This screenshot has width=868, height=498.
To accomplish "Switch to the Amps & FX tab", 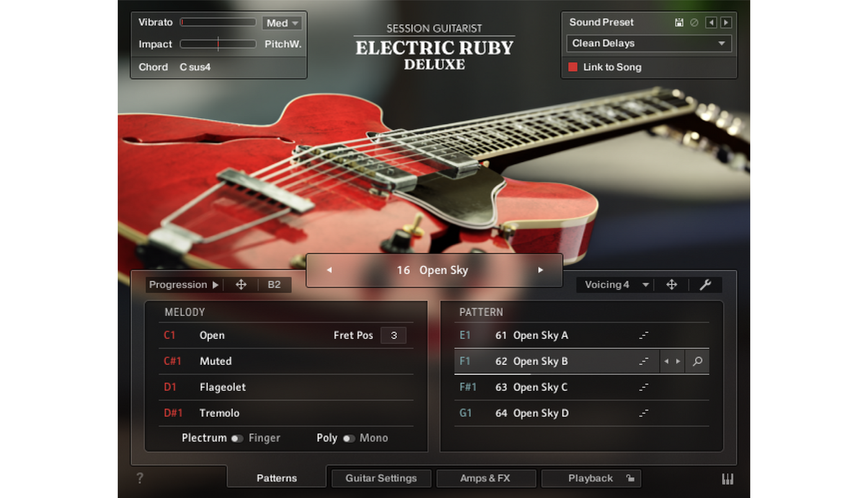I will click(x=485, y=478).
